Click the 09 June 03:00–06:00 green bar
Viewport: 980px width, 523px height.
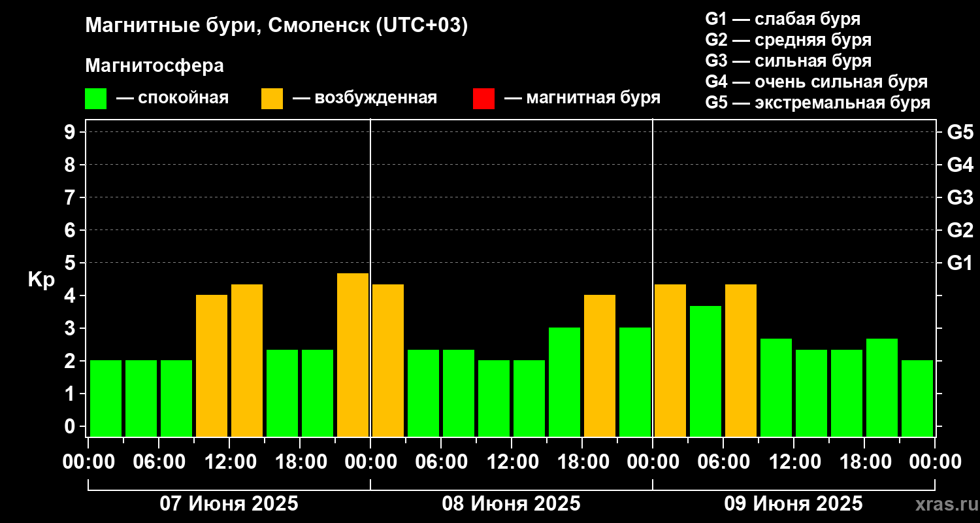[x=706, y=371]
